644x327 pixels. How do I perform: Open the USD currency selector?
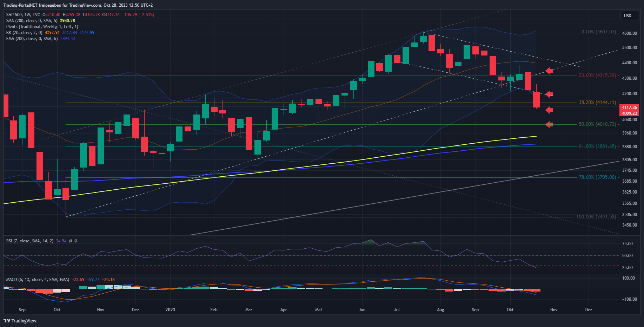point(629,16)
